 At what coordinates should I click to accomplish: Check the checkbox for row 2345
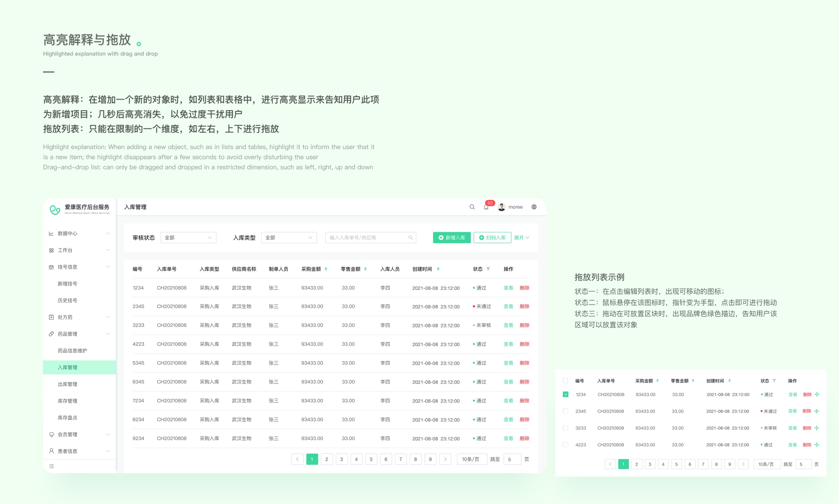click(x=565, y=411)
